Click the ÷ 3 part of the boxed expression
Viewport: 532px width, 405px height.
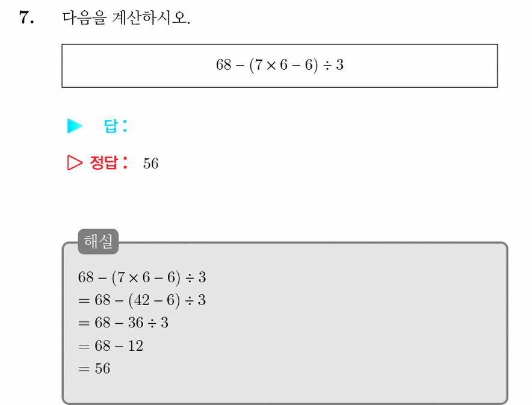pyautogui.click(x=333, y=65)
